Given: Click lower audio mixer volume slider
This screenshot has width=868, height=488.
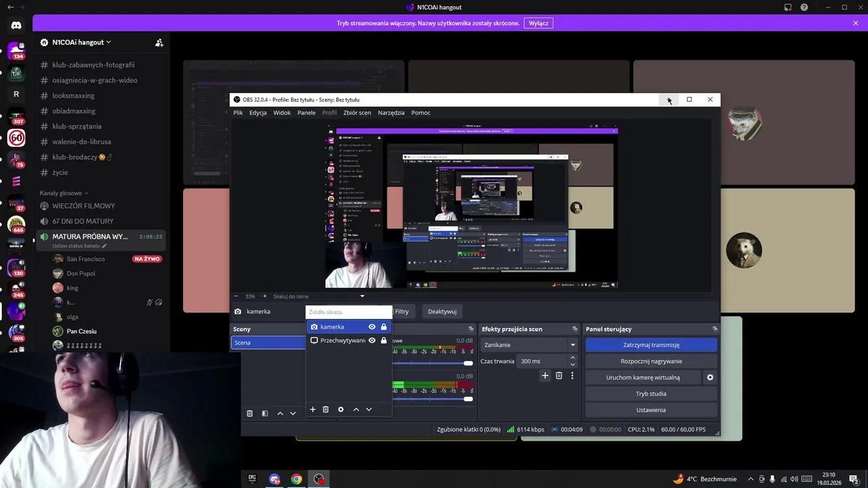Looking at the screenshot, I should pos(432,399).
